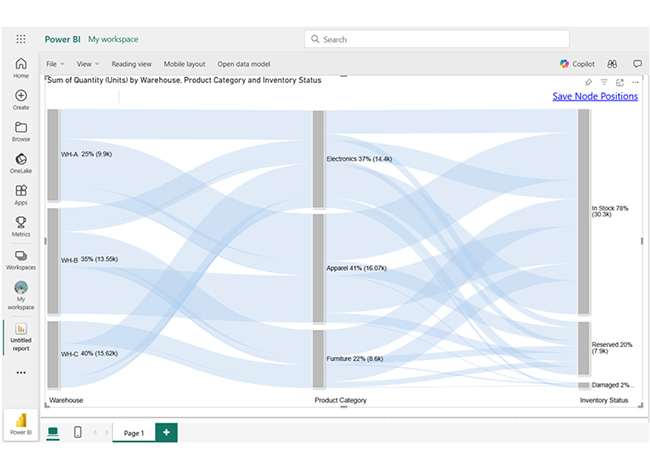Image resolution: width=650 pixels, height=469 pixels.
Task: Show filters affecting the visual
Action: point(604,82)
